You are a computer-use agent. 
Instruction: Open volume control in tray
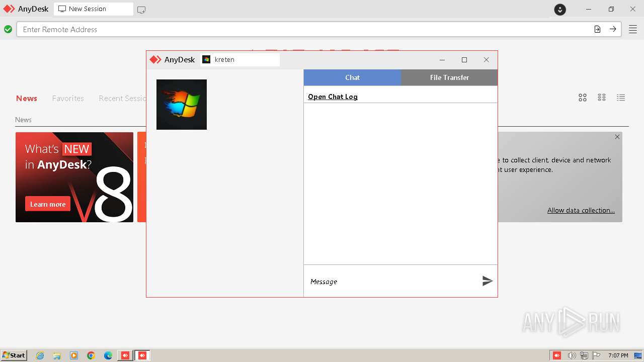click(x=572, y=355)
